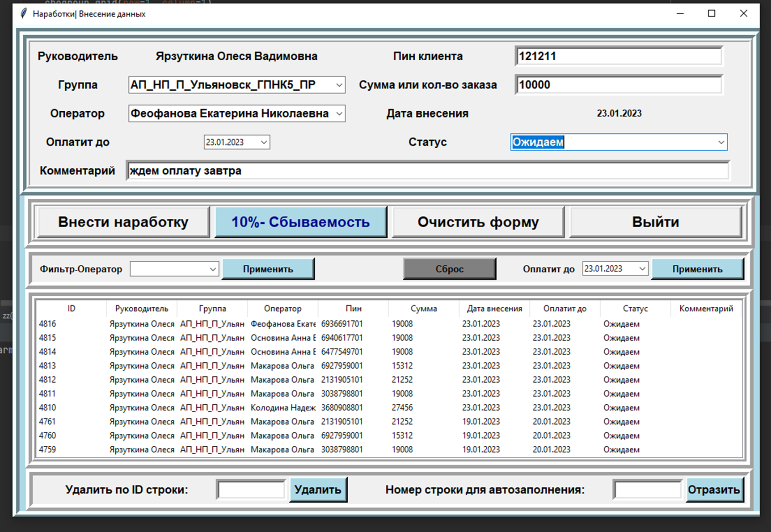
Task: Open the Статус dropdown showing Ожидаем
Action: (x=720, y=142)
